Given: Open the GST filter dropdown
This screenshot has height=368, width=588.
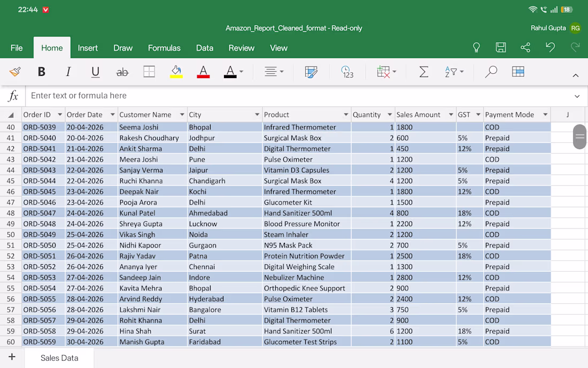Looking at the screenshot, I should coord(478,114).
